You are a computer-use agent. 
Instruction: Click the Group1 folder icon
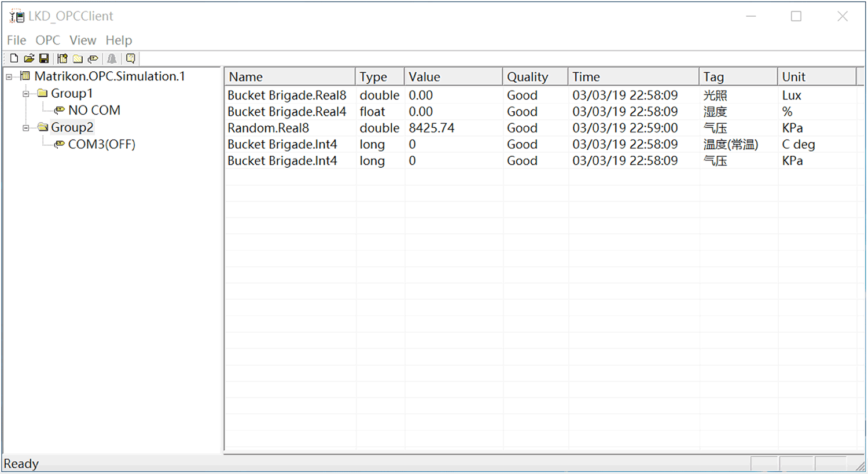[x=42, y=93]
